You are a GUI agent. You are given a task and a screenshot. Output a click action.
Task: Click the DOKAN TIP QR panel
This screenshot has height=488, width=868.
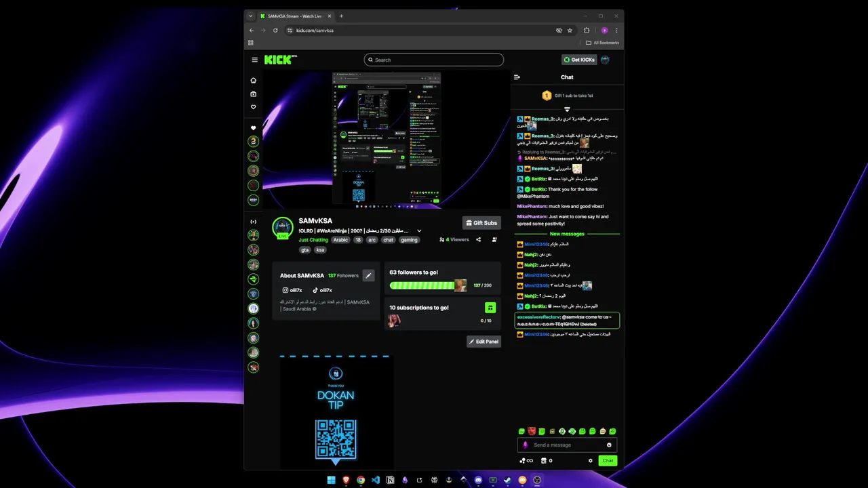336,412
